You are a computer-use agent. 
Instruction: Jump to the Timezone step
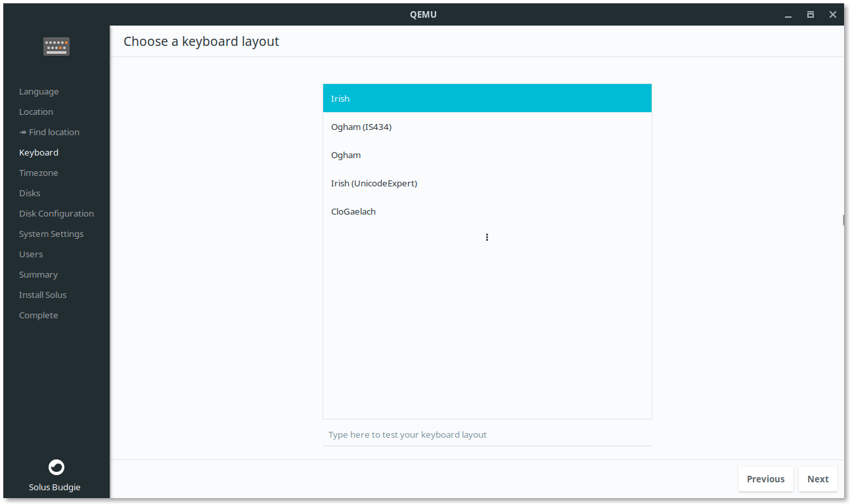tap(39, 173)
